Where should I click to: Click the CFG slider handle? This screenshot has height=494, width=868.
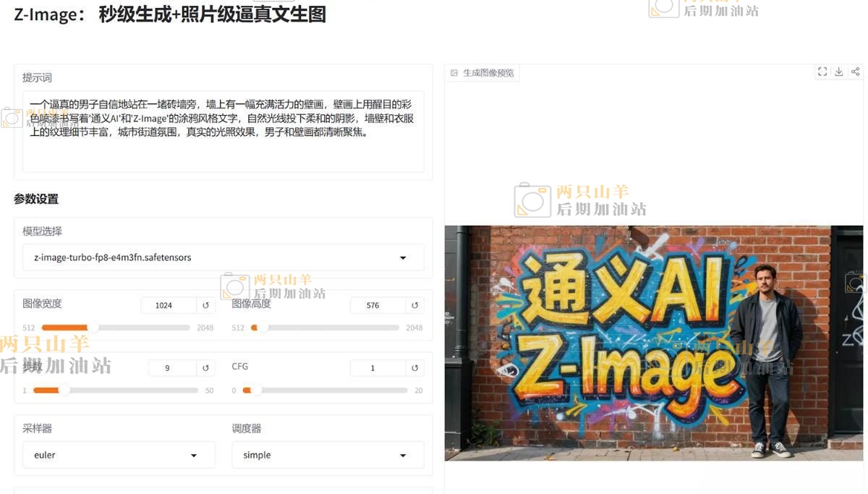[x=256, y=390]
